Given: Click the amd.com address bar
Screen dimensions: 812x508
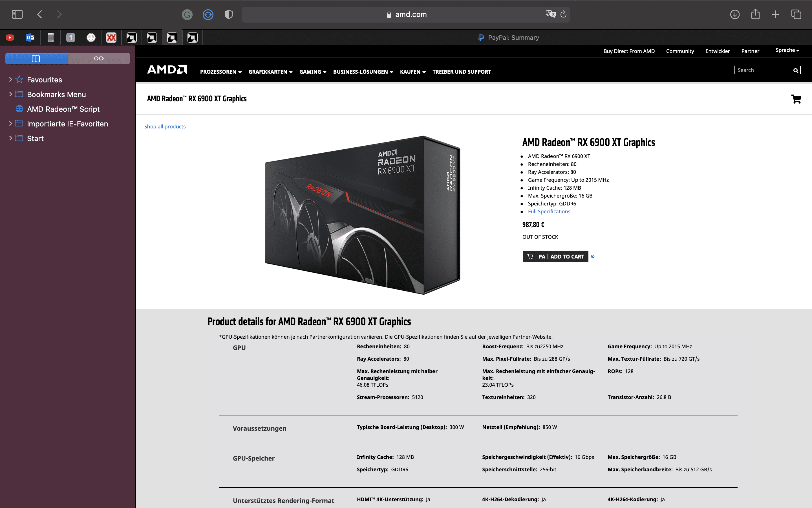Looking at the screenshot, I should 406,14.
